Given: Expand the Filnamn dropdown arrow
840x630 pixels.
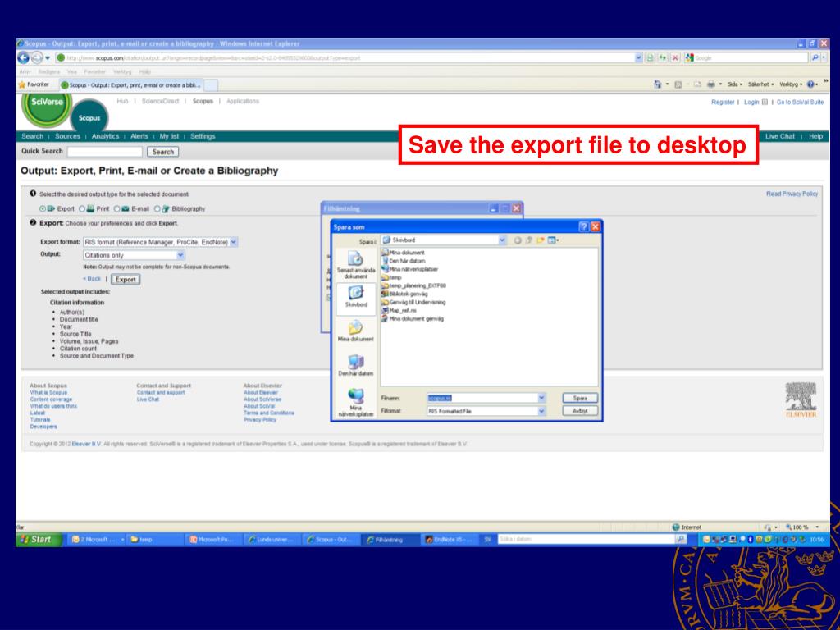Looking at the screenshot, I should click(x=541, y=398).
